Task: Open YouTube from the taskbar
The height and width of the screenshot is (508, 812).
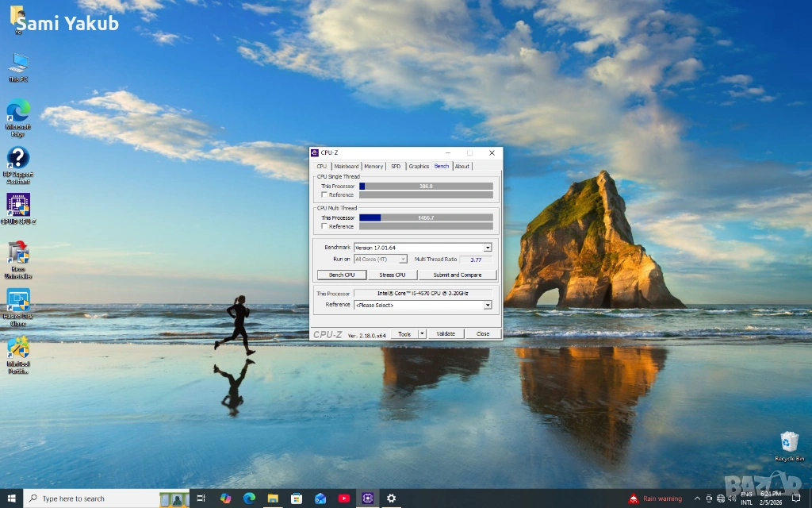Action: 343,498
